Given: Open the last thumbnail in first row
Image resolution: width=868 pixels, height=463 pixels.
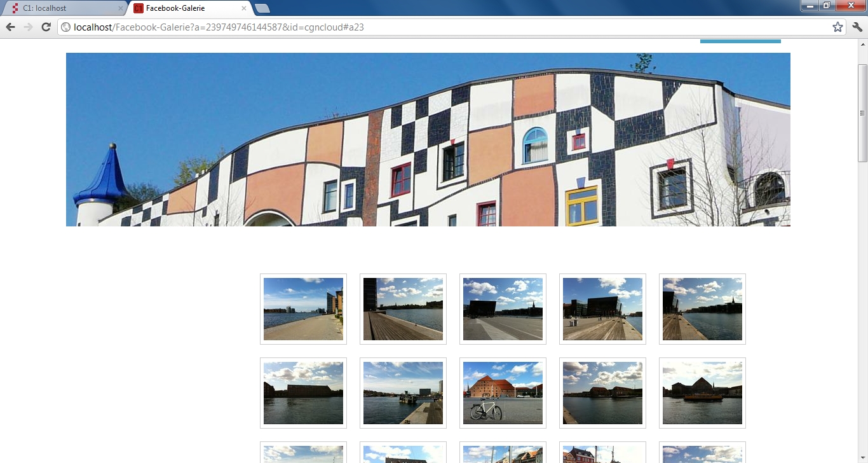Looking at the screenshot, I should click(702, 309).
